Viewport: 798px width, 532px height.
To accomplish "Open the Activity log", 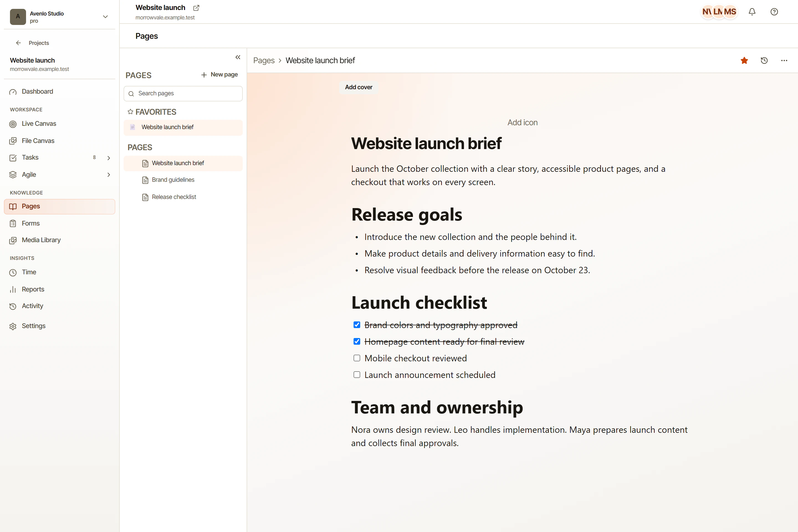I will 60,306.
